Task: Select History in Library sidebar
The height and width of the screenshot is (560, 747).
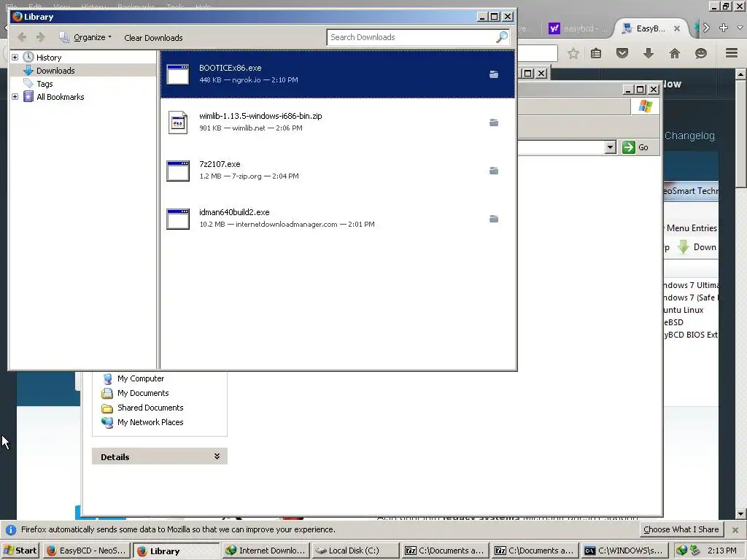Action: coord(49,57)
